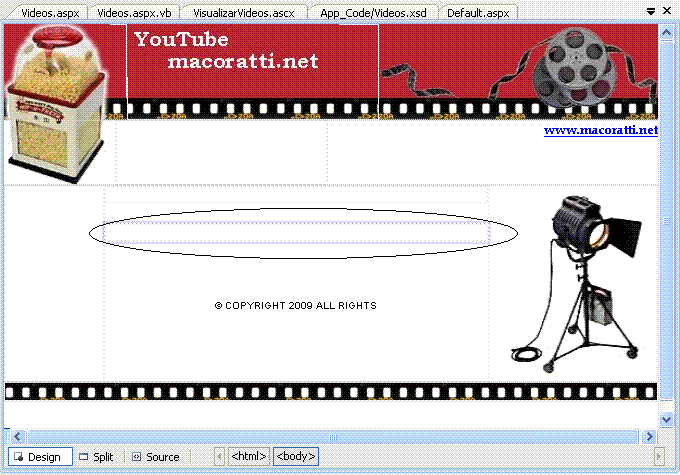The height and width of the screenshot is (475, 680).
Task: Open the active files dropdown arrow
Action: (651, 11)
